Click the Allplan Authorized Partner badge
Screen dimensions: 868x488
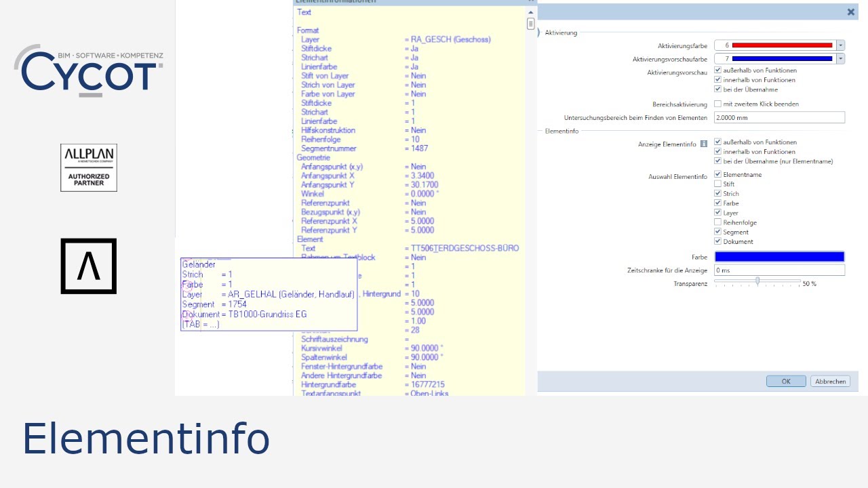point(89,167)
